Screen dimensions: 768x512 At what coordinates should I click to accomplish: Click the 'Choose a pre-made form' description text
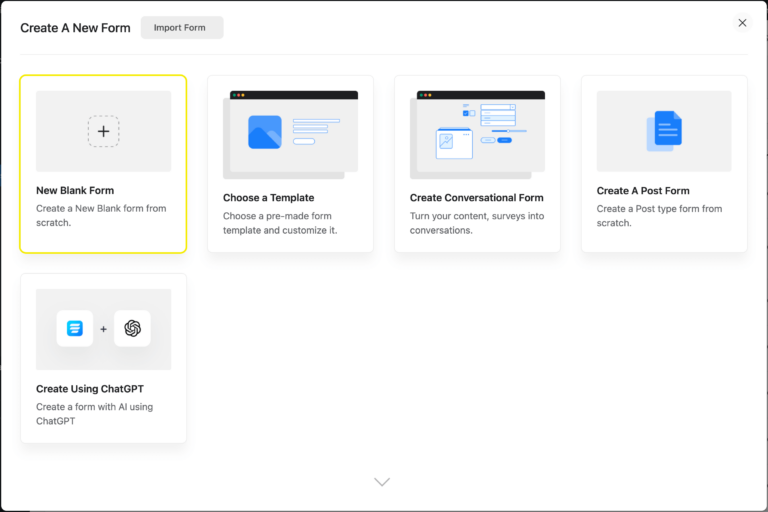[280, 223]
